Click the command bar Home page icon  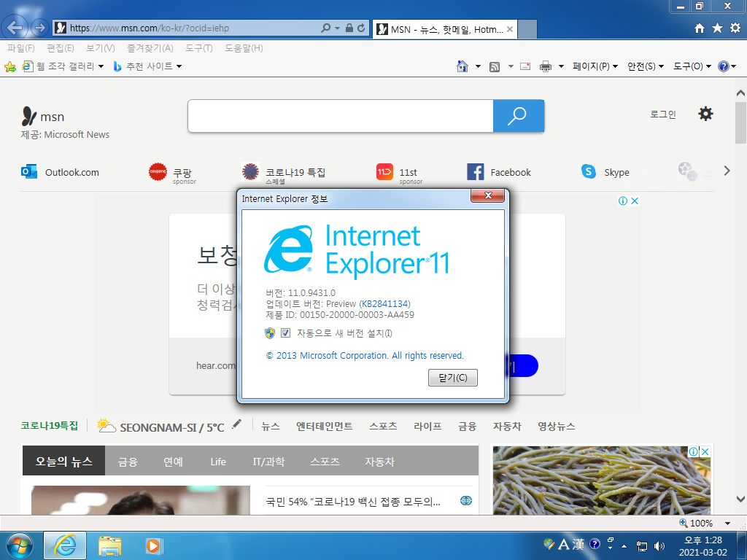click(462, 66)
